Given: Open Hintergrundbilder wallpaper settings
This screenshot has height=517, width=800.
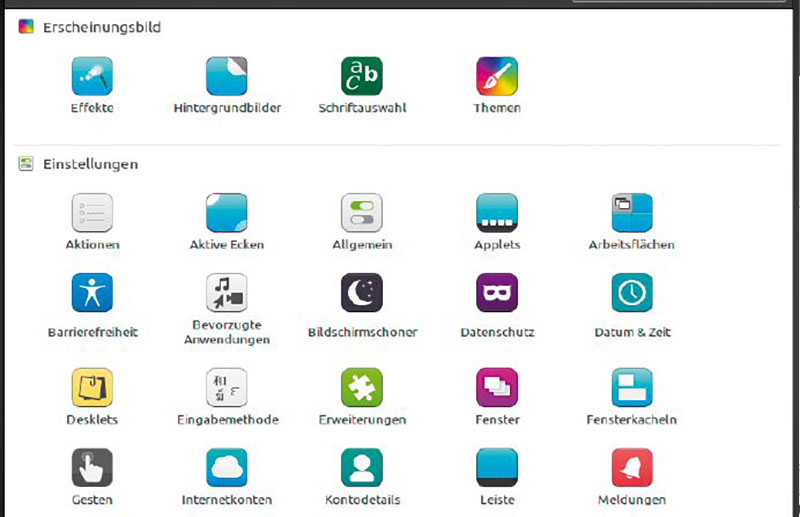Looking at the screenshot, I should [227, 76].
